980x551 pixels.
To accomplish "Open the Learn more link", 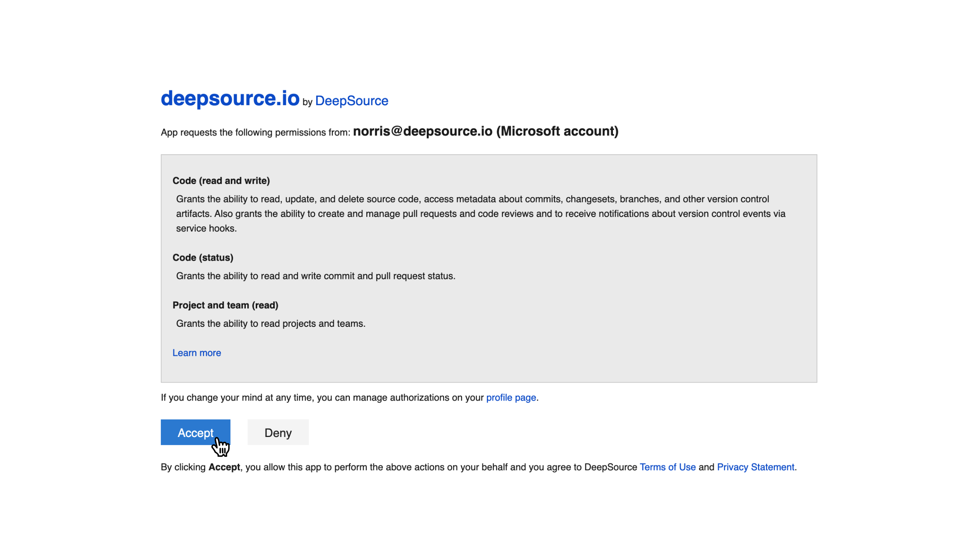I will pos(196,353).
